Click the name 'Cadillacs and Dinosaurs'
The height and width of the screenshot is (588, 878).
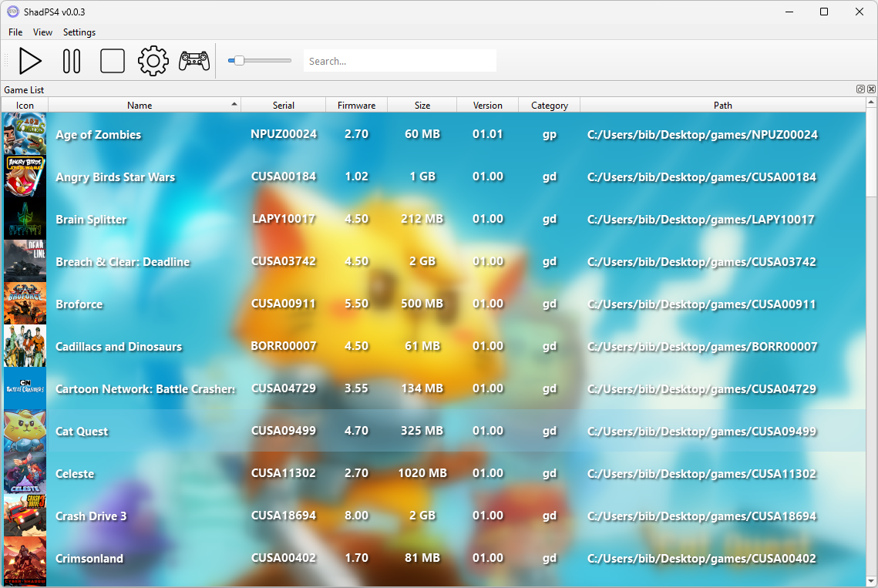point(119,347)
